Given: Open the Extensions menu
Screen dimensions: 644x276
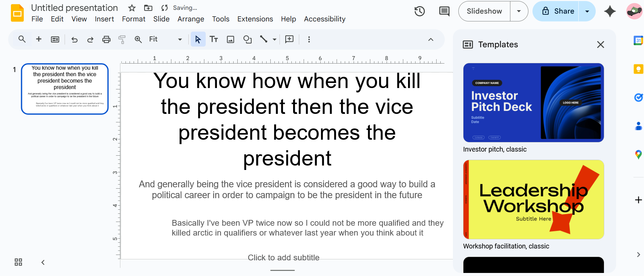Looking at the screenshot, I should tap(255, 19).
